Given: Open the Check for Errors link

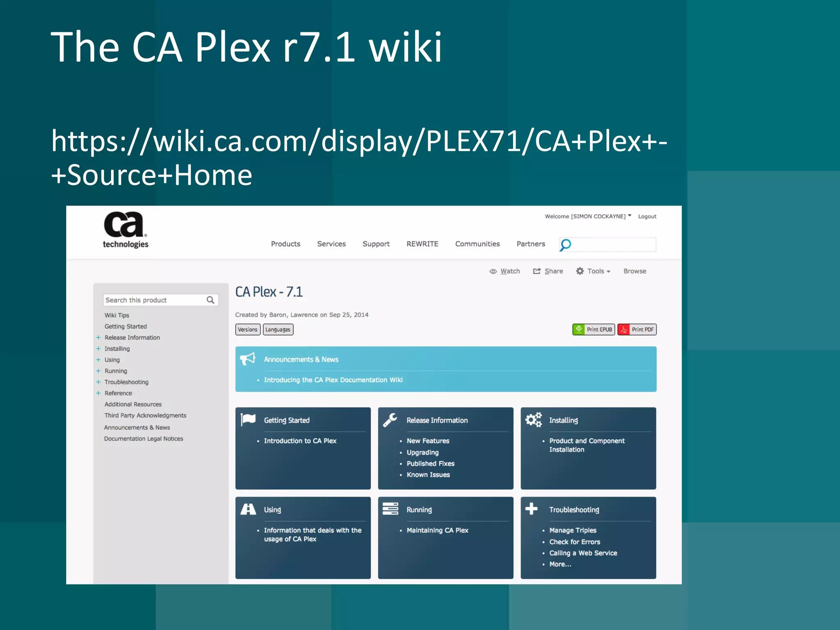Looking at the screenshot, I should point(575,542).
